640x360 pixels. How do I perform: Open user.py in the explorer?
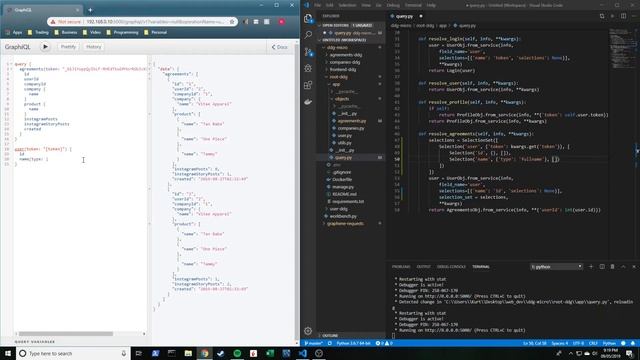tap(345, 136)
